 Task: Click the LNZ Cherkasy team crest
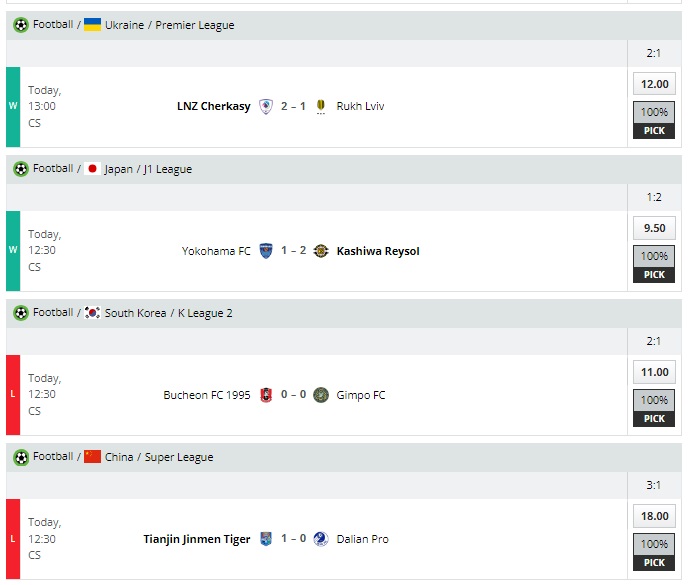click(266, 106)
